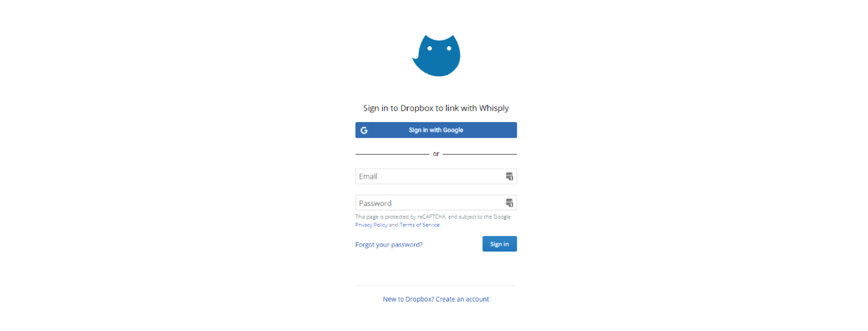Click the heading mentioning Dropbox and Whisply
868x331 pixels.
(x=436, y=108)
